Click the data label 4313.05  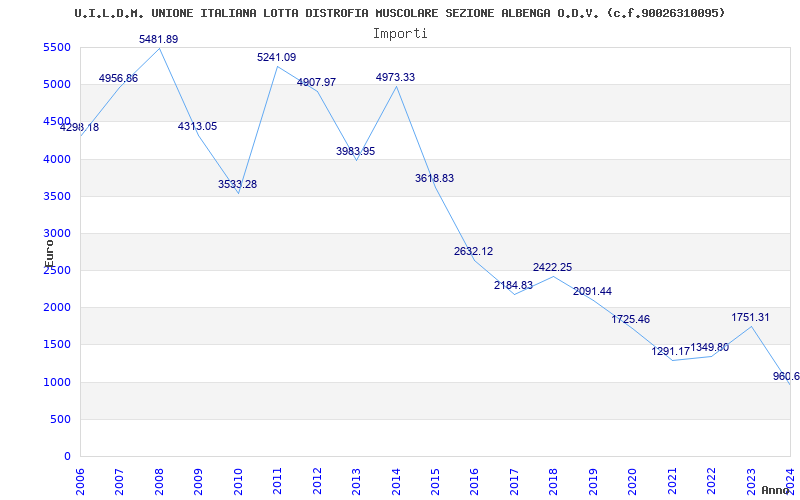pyautogui.click(x=197, y=126)
